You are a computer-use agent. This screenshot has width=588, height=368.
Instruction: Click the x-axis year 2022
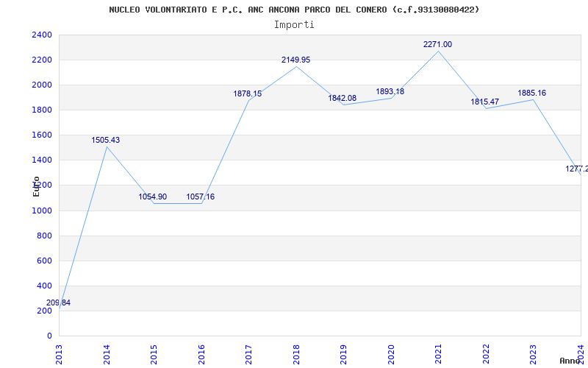coord(486,354)
